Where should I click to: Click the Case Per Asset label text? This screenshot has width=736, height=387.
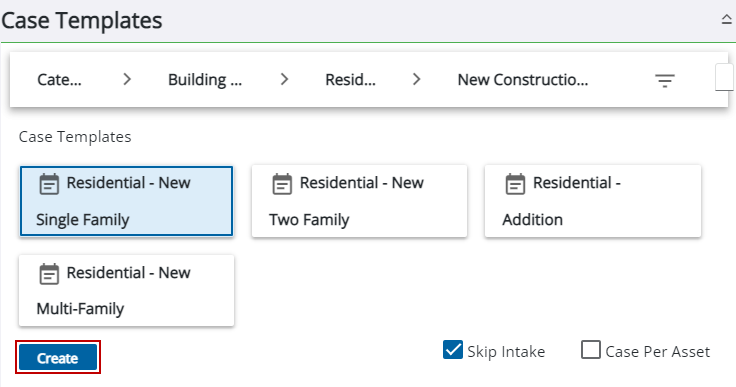(658, 351)
